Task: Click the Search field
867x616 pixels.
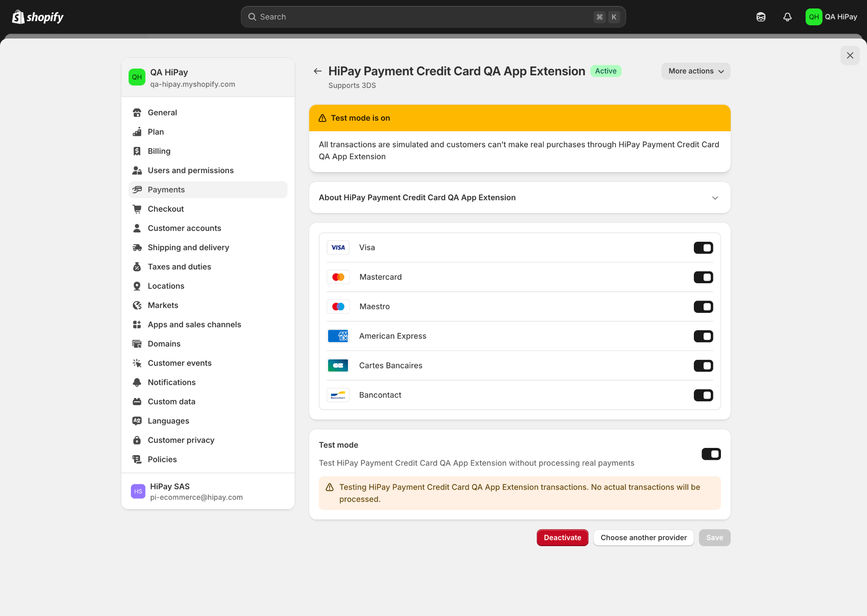Action: (x=433, y=17)
